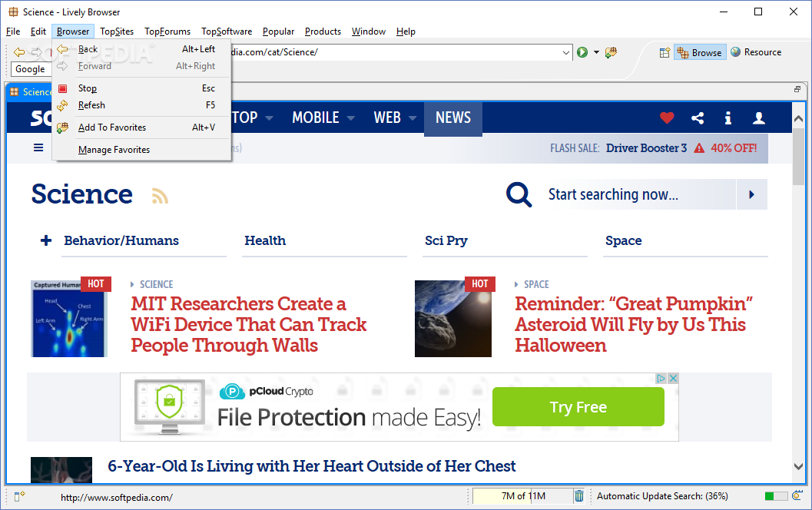Click the Science RSS feed icon
The height and width of the screenshot is (510, 812).
[160, 196]
